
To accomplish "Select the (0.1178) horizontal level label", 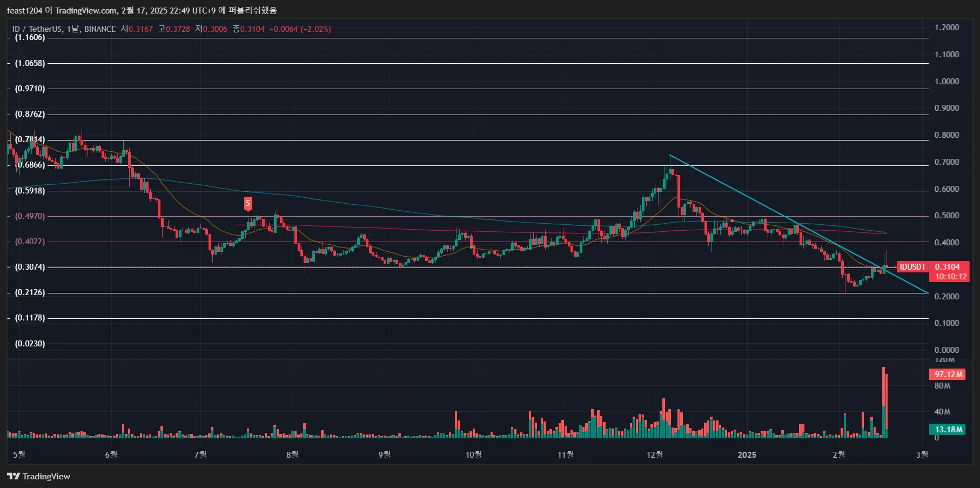I will (x=30, y=318).
